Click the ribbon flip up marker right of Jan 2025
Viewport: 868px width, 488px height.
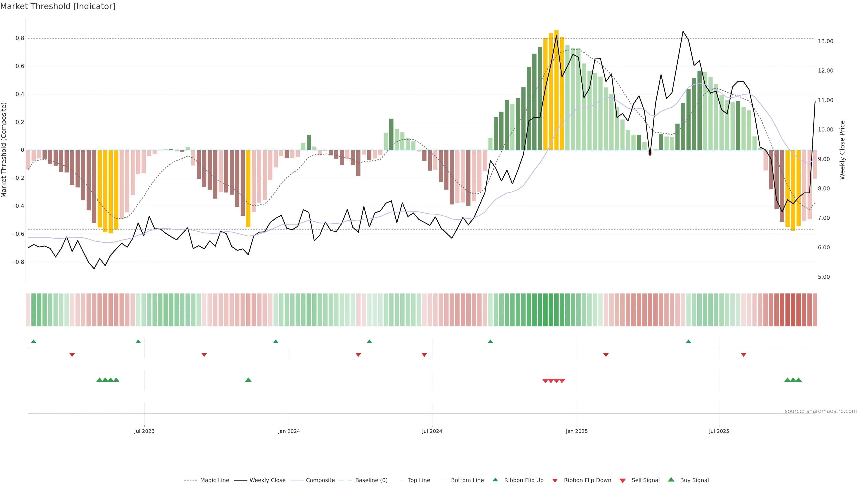(688, 342)
